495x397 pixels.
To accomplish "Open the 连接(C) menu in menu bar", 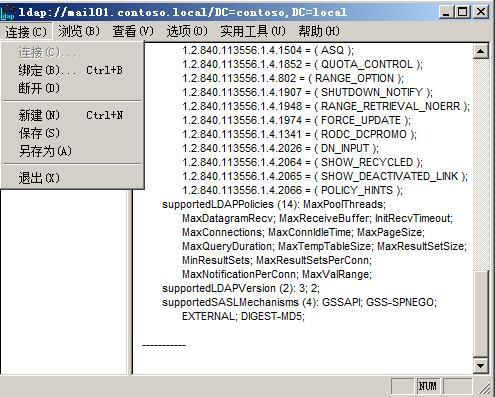I will pos(26,32).
